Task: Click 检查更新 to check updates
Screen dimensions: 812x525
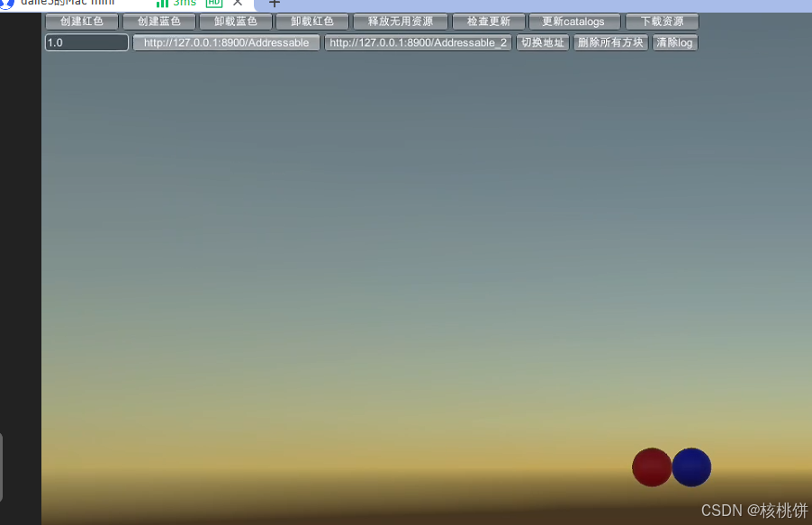Action: [x=488, y=22]
